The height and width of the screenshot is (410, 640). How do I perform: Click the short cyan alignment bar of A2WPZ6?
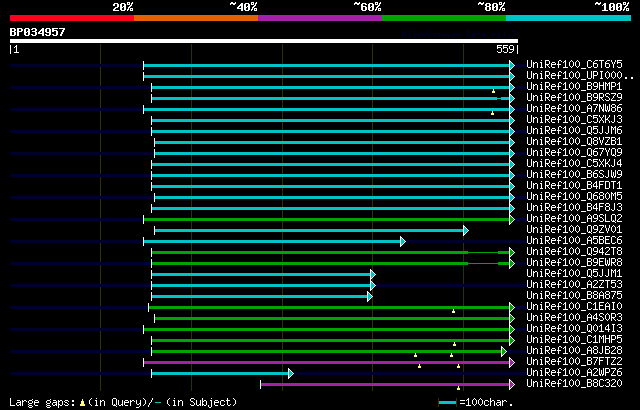click(x=222, y=373)
